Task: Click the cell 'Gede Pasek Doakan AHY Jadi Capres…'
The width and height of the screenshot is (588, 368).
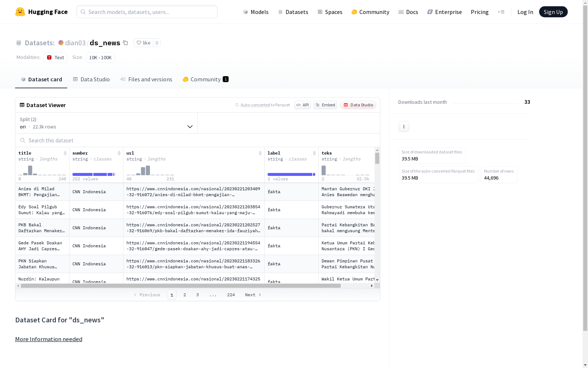Action: [x=42, y=246]
